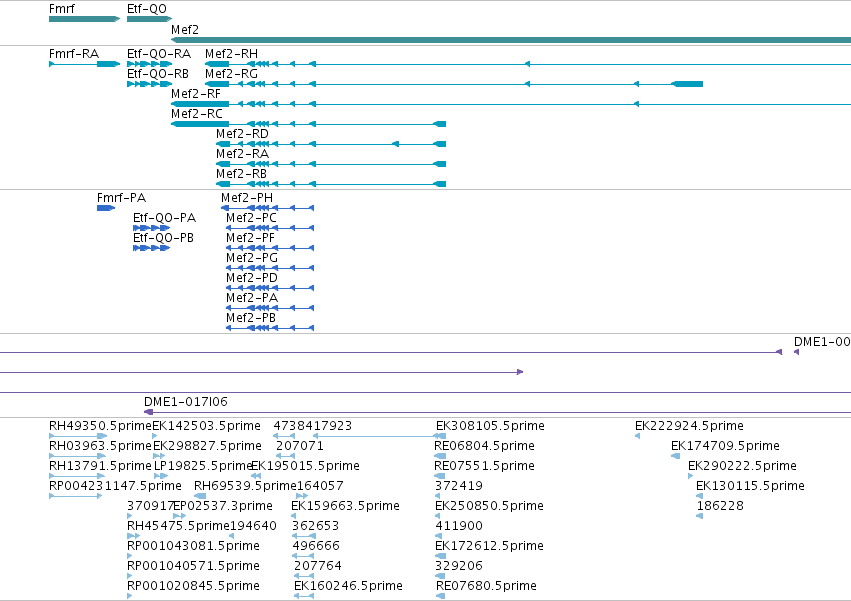851x601 pixels.
Task: Open the Fmrf-PA protein label
Action: pos(122,198)
